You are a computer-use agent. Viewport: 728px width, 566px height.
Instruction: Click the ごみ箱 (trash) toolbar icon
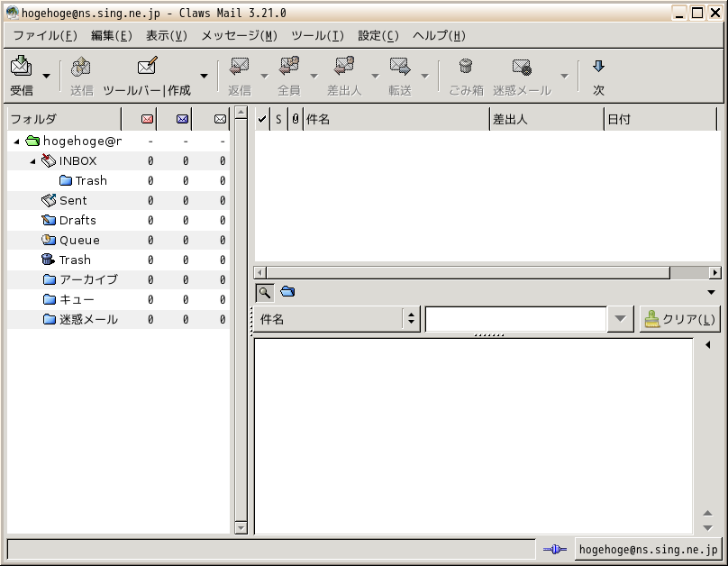click(x=466, y=66)
